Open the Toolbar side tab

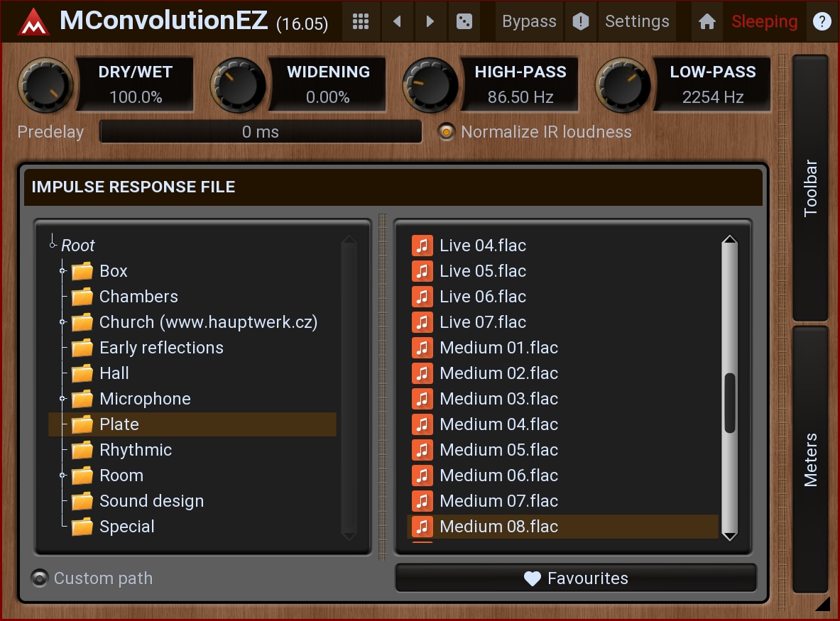click(810, 187)
